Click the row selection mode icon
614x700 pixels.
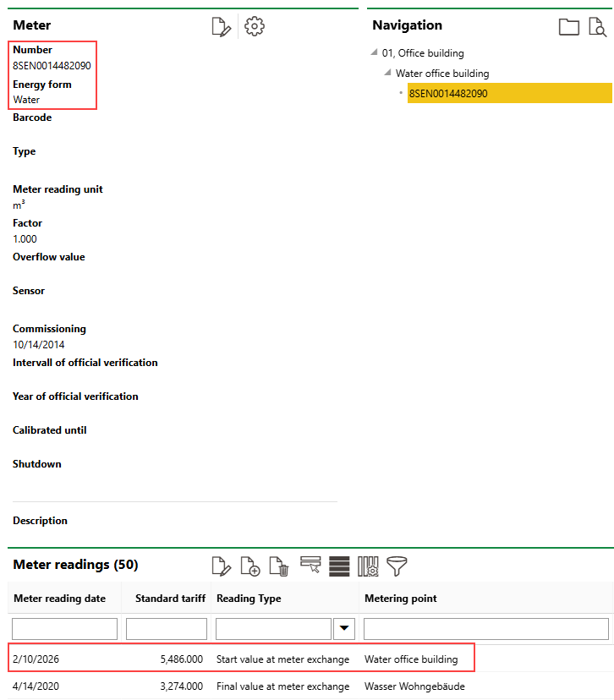coord(310,565)
